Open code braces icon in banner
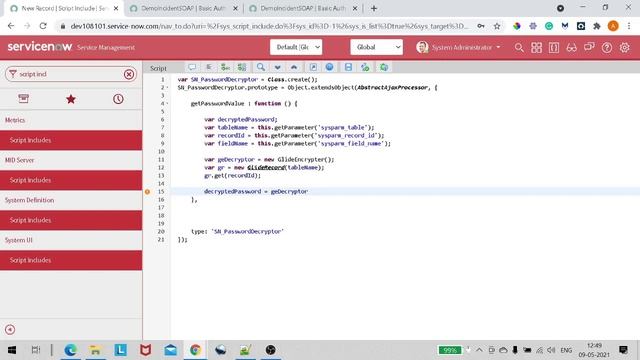Image resolution: width=640 pixels, height=360 pixels. pos(554,47)
